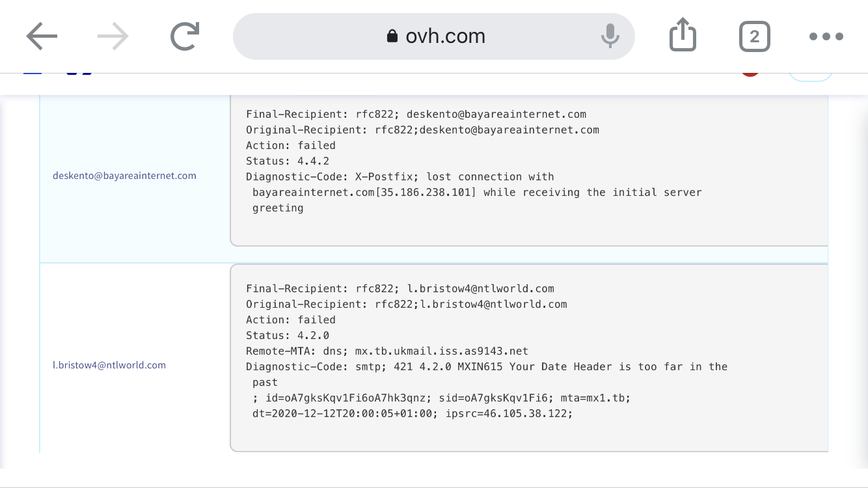Tap the lock icon beside ovh.com
The width and height of the screenshot is (868, 488).
[x=392, y=36]
